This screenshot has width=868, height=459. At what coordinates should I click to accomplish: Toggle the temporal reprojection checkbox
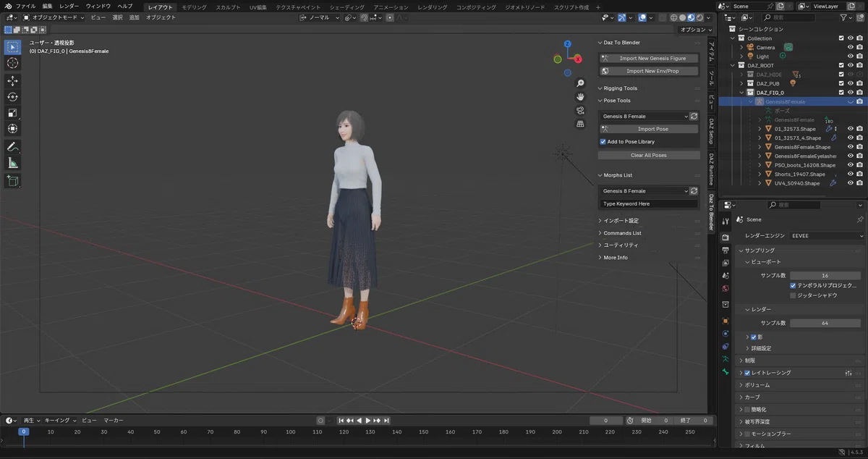tap(793, 285)
